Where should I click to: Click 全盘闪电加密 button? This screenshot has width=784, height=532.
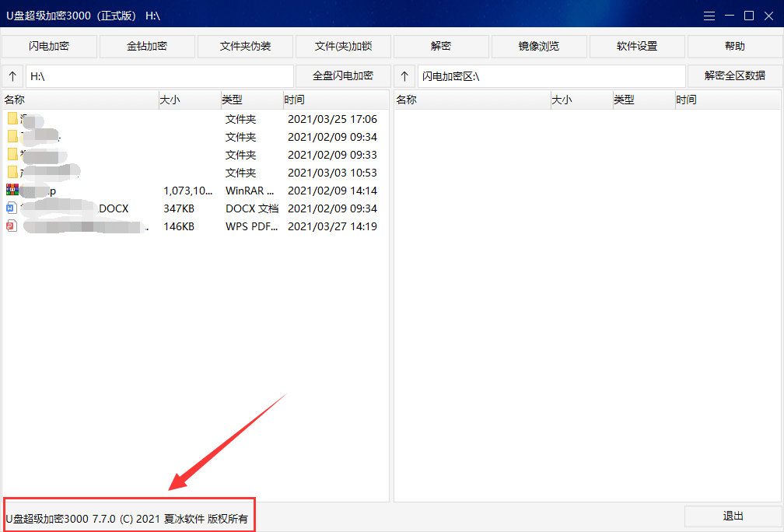pos(343,76)
